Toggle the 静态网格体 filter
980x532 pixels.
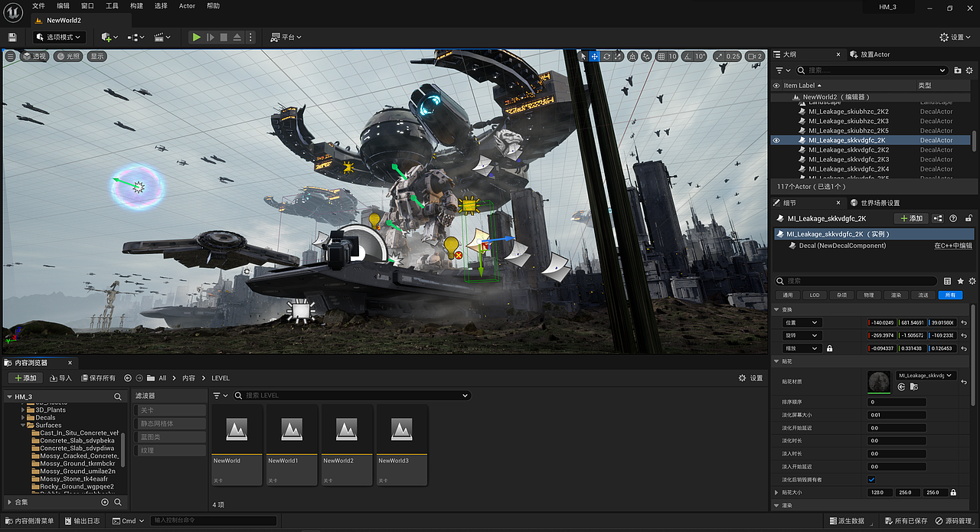tap(170, 423)
